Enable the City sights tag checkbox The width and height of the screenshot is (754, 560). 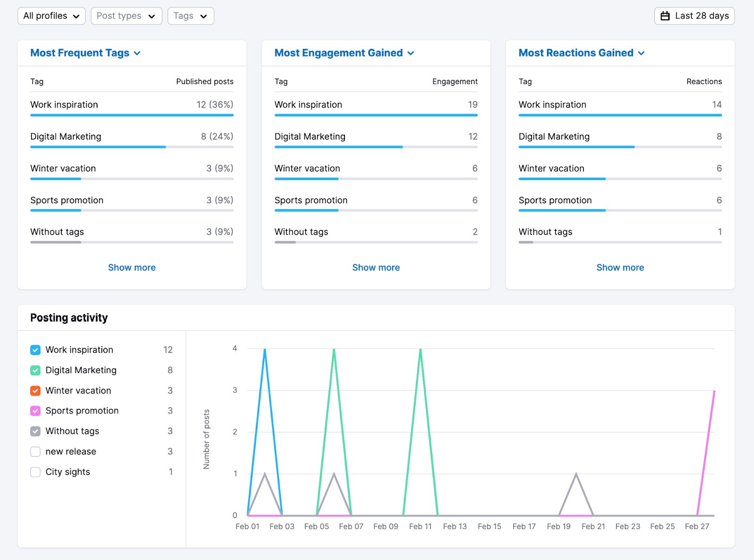[35, 471]
